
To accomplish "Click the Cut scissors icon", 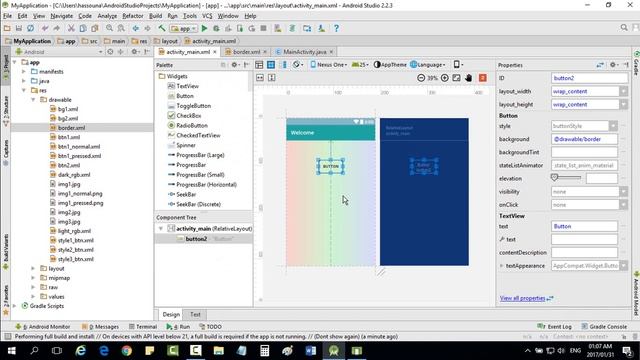I will pos(71,28).
